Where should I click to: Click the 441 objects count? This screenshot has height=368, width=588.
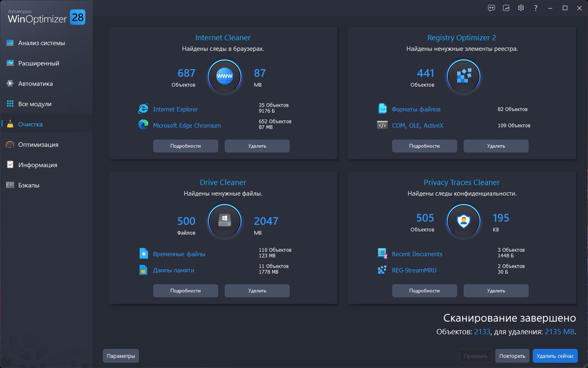(x=425, y=73)
